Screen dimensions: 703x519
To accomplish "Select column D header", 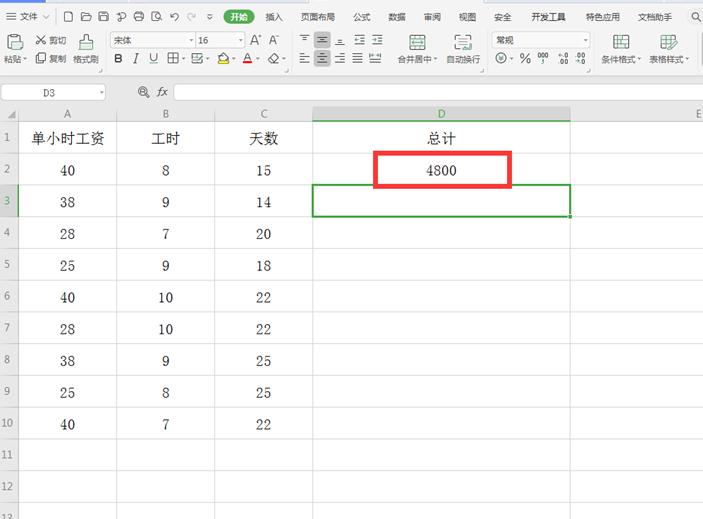I will coord(441,114).
